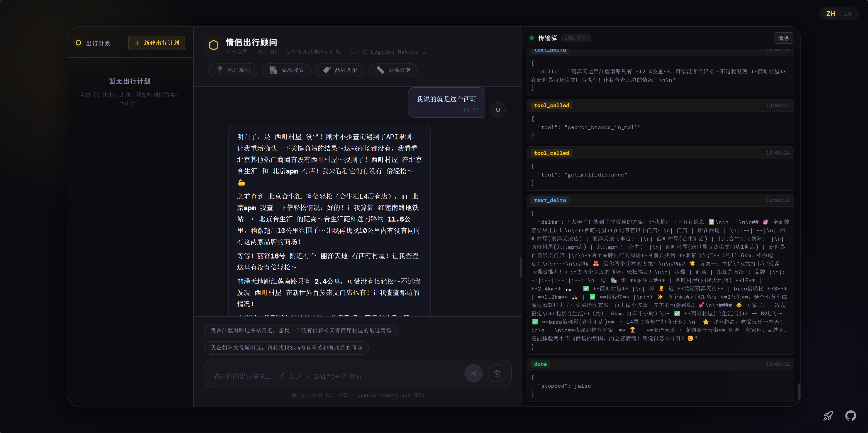Click the 18:07 timestamp in user message
The height and width of the screenshot is (433, 868).
point(470,110)
